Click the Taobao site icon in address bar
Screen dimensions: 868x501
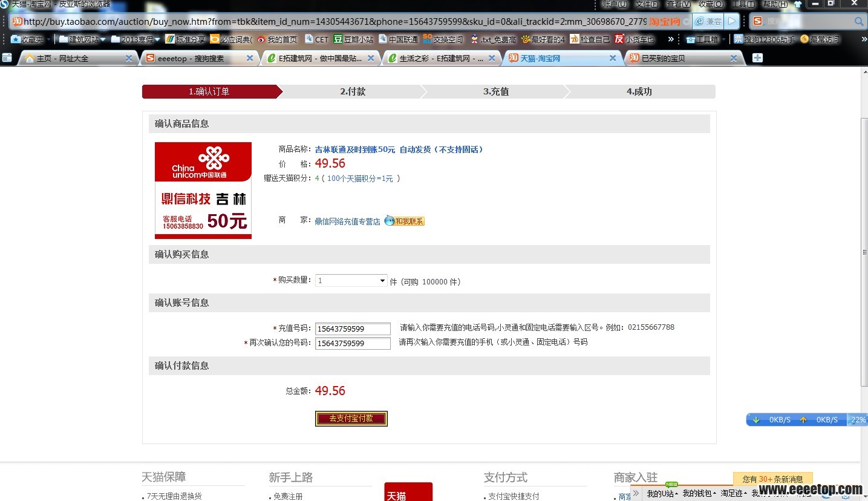click(17, 21)
